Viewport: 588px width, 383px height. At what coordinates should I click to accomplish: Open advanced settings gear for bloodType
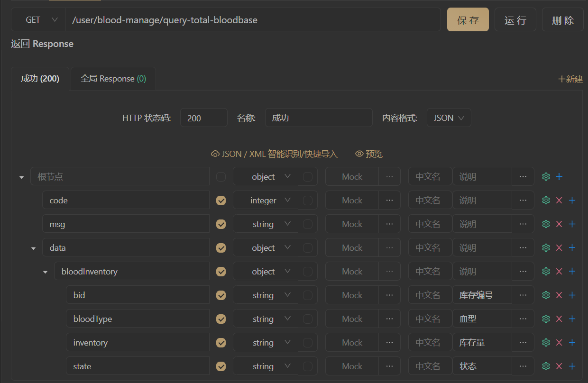tap(545, 319)
